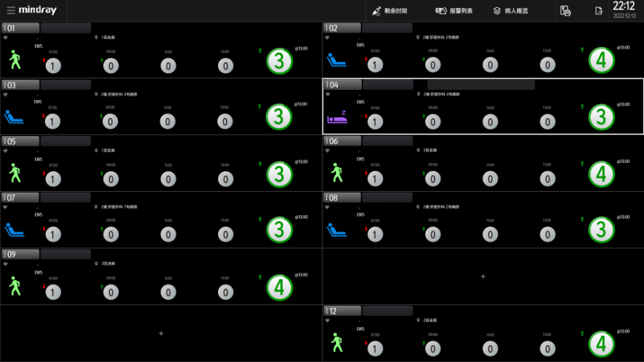Add a patient in empty slot below bed 09
Screen dimensions: 644x362
[161, 333]
